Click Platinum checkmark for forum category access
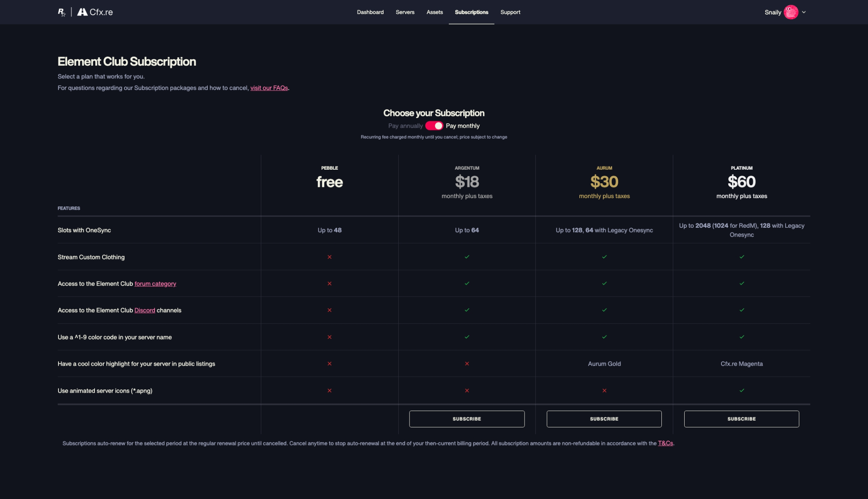 (741, 283)
